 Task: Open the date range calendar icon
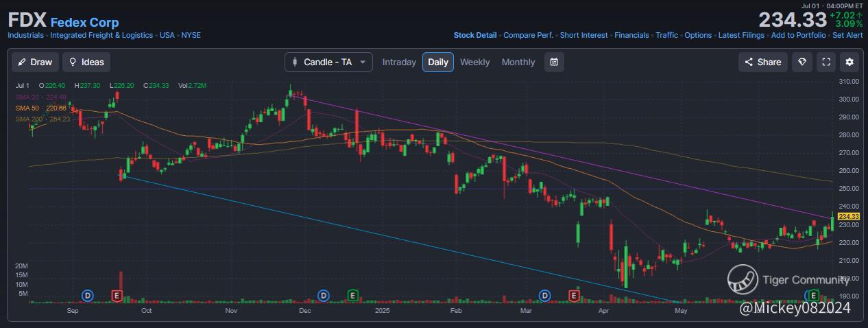(554, 62)
